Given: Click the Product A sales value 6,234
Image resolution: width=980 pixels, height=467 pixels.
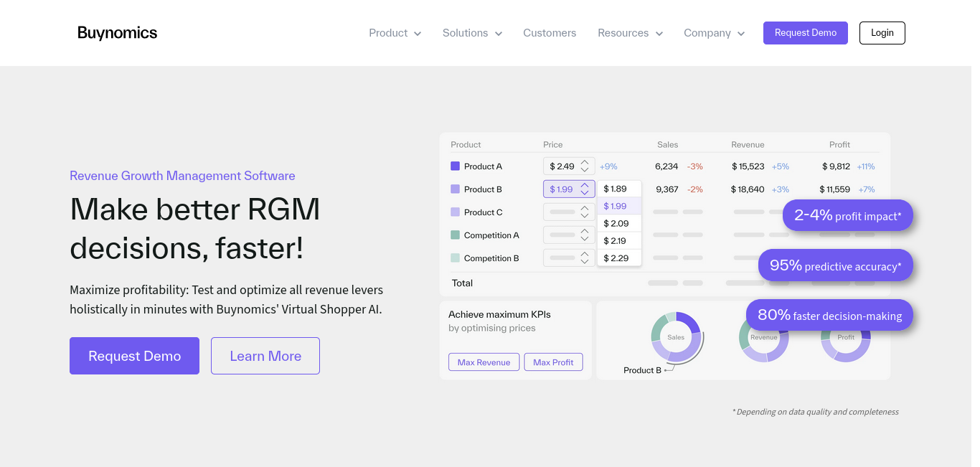Looking at the screenshot, I should pos(666,166).
